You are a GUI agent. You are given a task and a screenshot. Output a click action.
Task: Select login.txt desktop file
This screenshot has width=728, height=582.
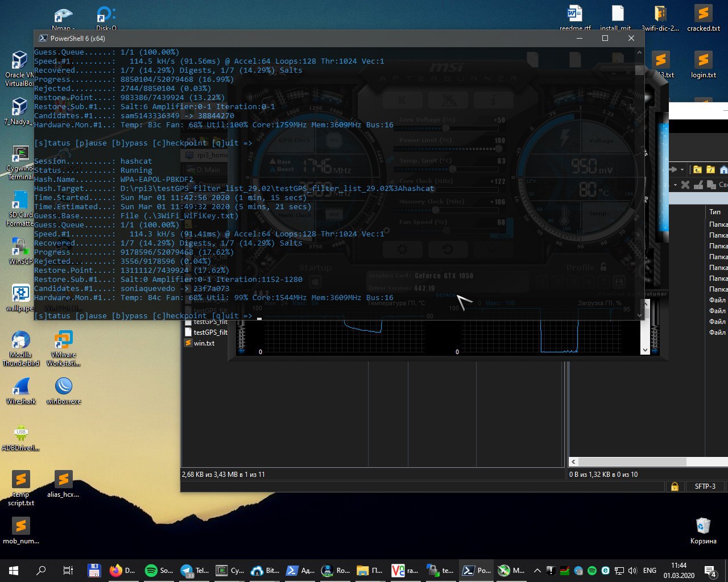coord(704,65)
